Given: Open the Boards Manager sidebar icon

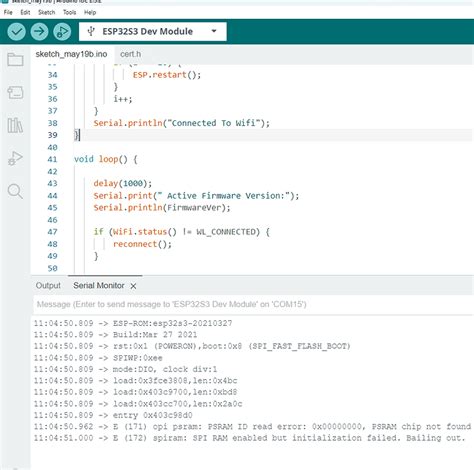Looking at the screenshot, I should click(15, 92).
